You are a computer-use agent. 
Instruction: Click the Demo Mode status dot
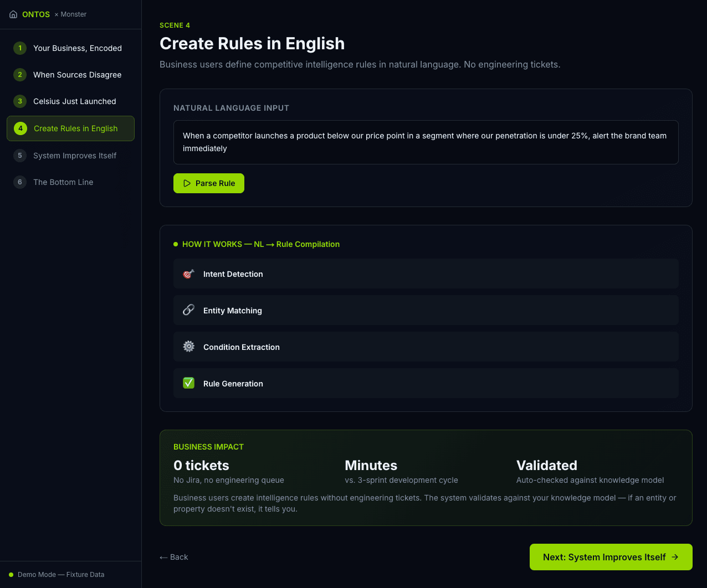(x=12, y=575)
